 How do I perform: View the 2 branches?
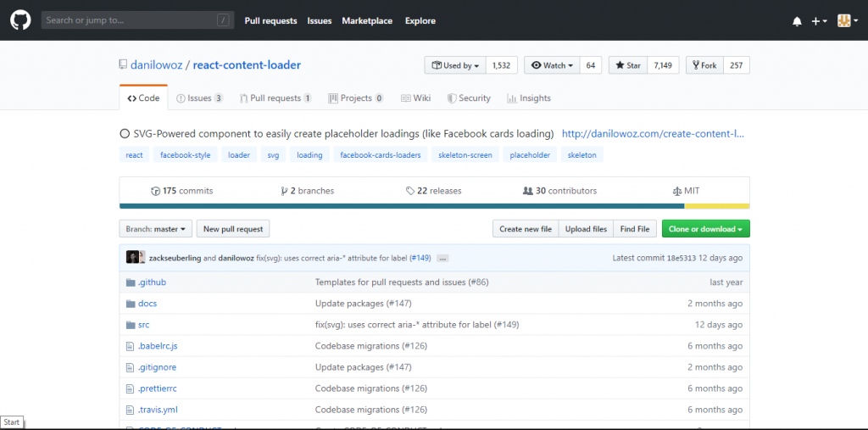point(308,191)
